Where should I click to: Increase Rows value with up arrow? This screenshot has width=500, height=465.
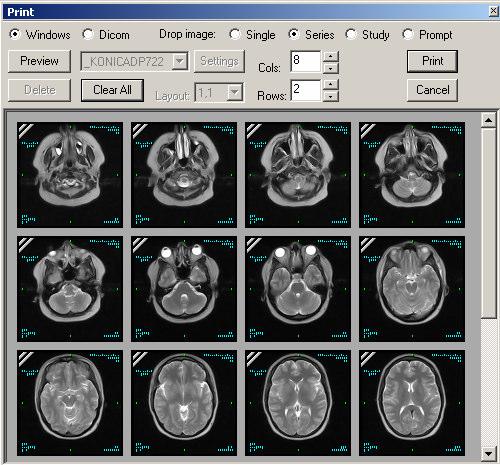330,84
